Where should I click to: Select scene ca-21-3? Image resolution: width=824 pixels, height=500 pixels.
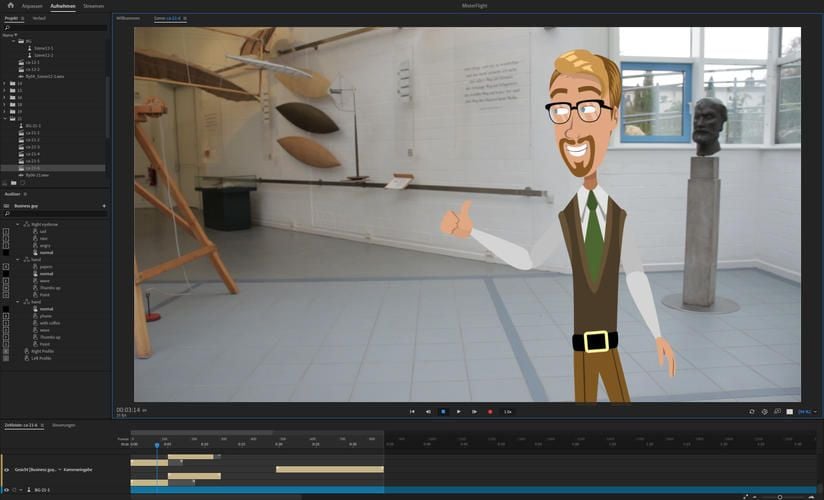pyautogui.click(x=33, y=147)
